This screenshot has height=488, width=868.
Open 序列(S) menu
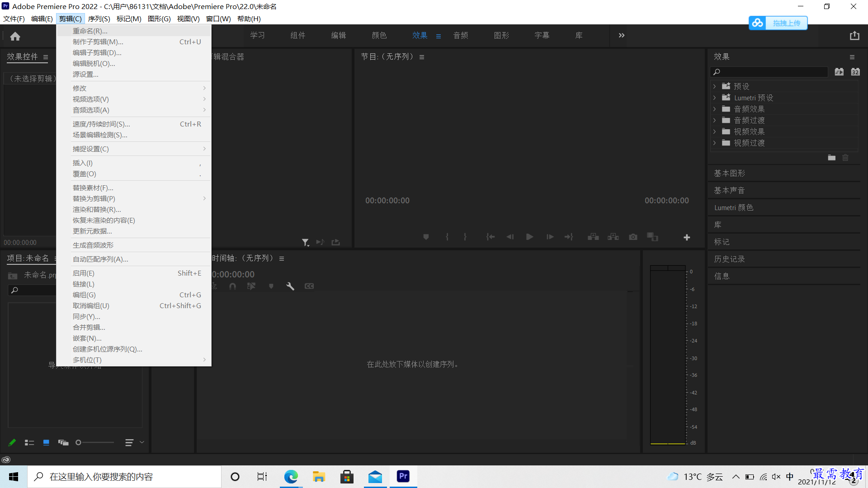(x=99, y=19)
